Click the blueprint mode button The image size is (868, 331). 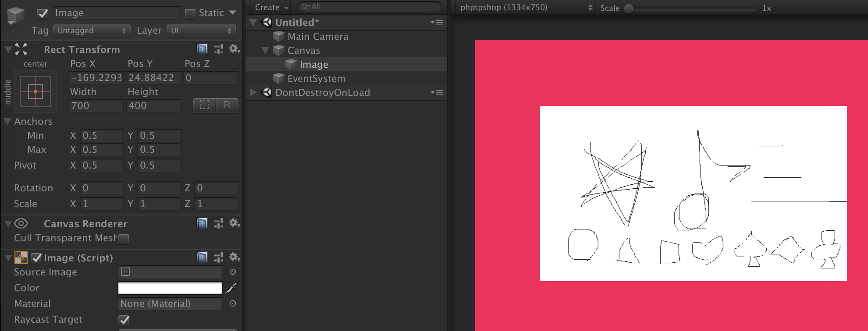(x=204, y=106)
